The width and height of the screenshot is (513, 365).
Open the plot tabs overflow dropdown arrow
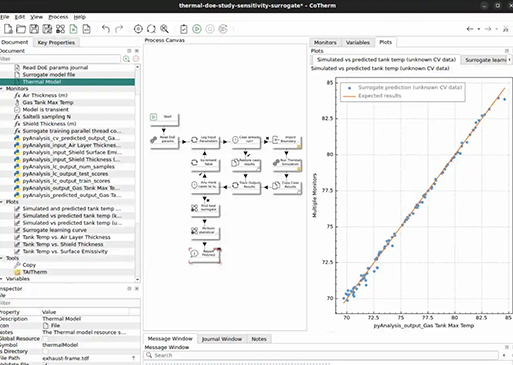coord(509,60)
